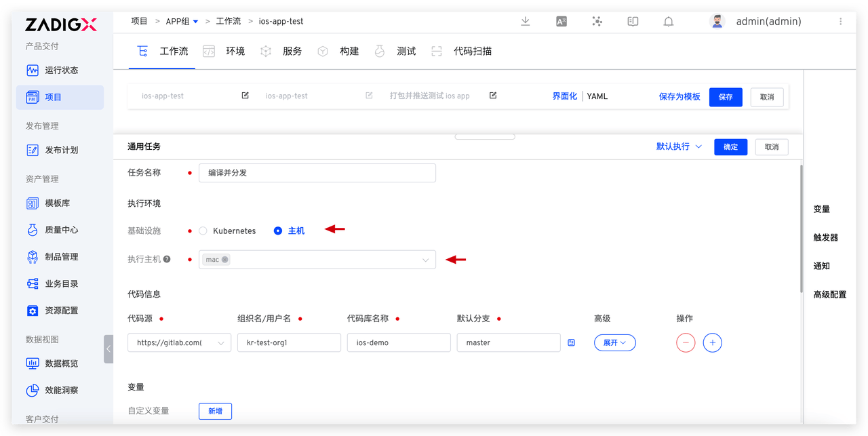Expand advanced settings with 展开 button
This screenshot has width=868, height=436.
[x=614, y=343]
